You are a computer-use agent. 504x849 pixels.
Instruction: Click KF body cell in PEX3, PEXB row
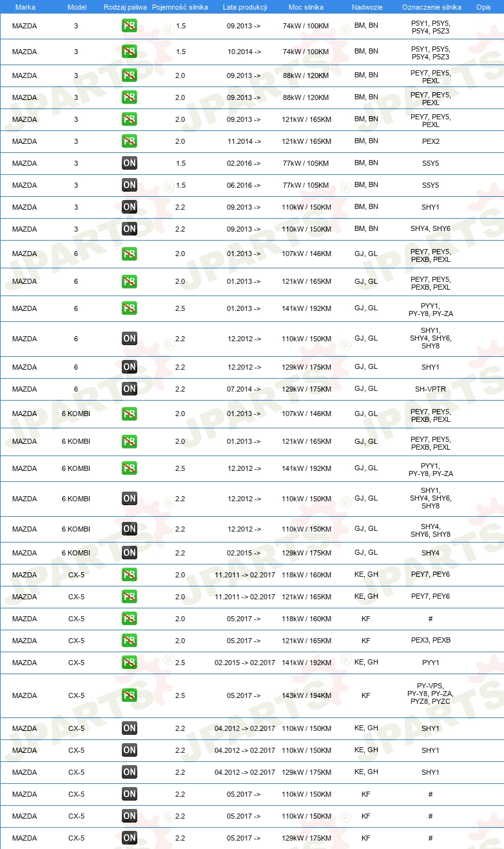[x=366, y=641]
